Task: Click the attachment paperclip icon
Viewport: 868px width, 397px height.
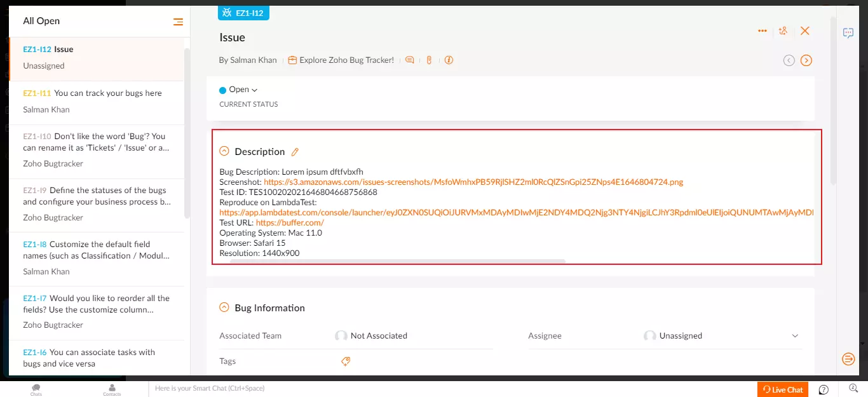Action: [429, 60]
